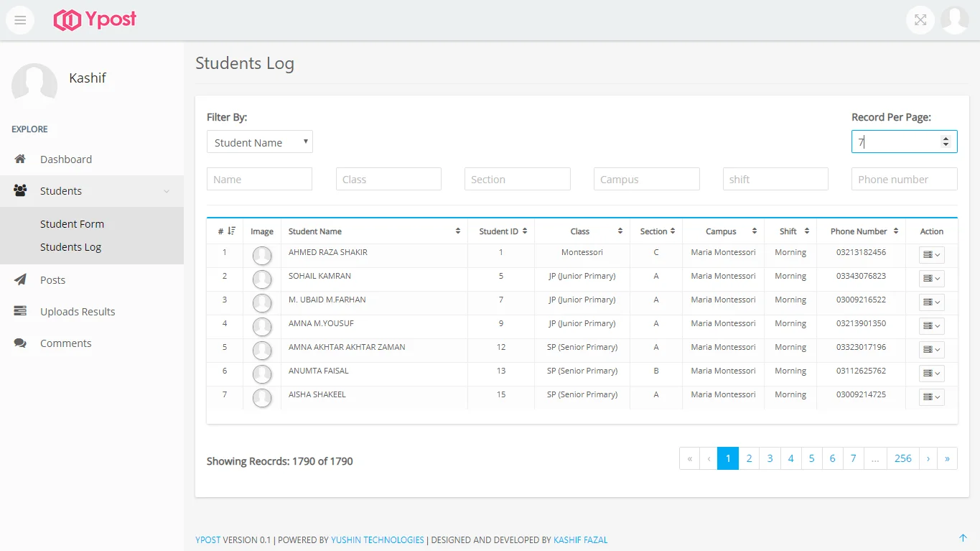Click the Comments speech bubble icon
This screenshot has height=551, width=980.
[20, 343]
